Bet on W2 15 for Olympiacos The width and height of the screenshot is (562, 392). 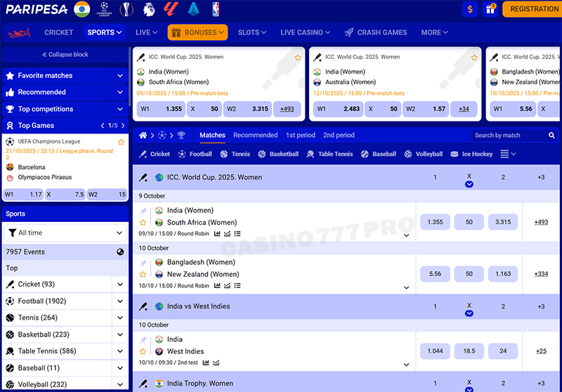(107, 195)
